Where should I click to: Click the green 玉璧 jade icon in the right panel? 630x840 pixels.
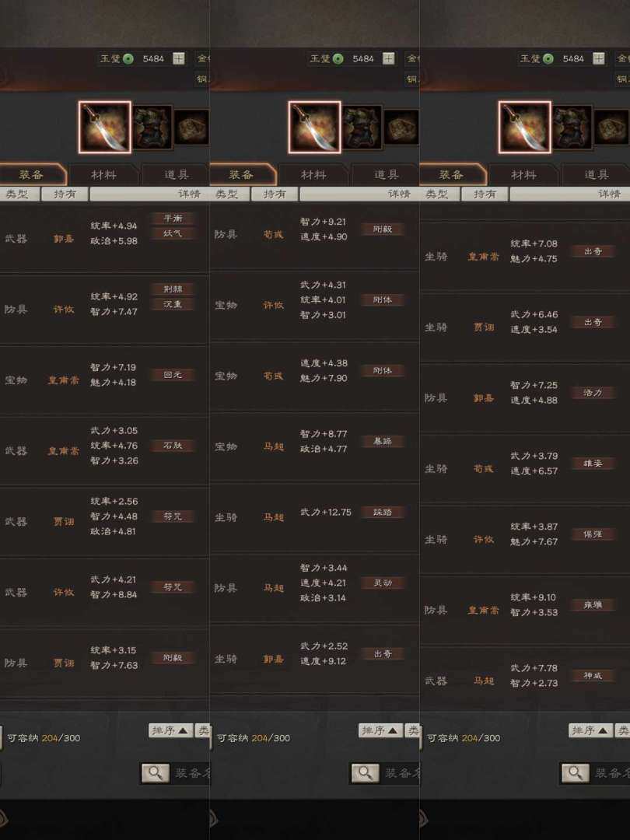coord(548,58)
